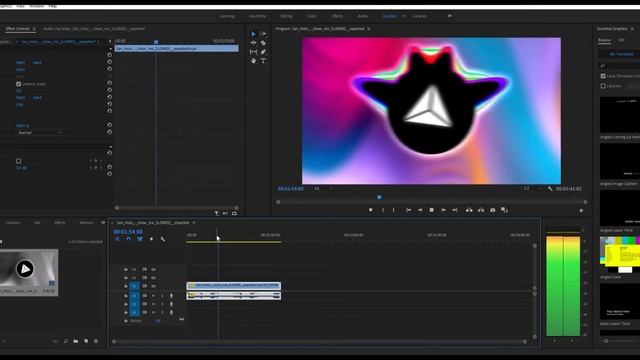Click the Lift button
640x360 pixels.
(x=469, y=210)
